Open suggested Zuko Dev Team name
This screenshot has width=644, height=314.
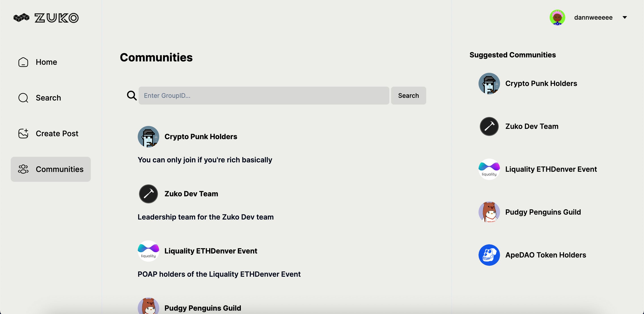(x=532, y=127)
